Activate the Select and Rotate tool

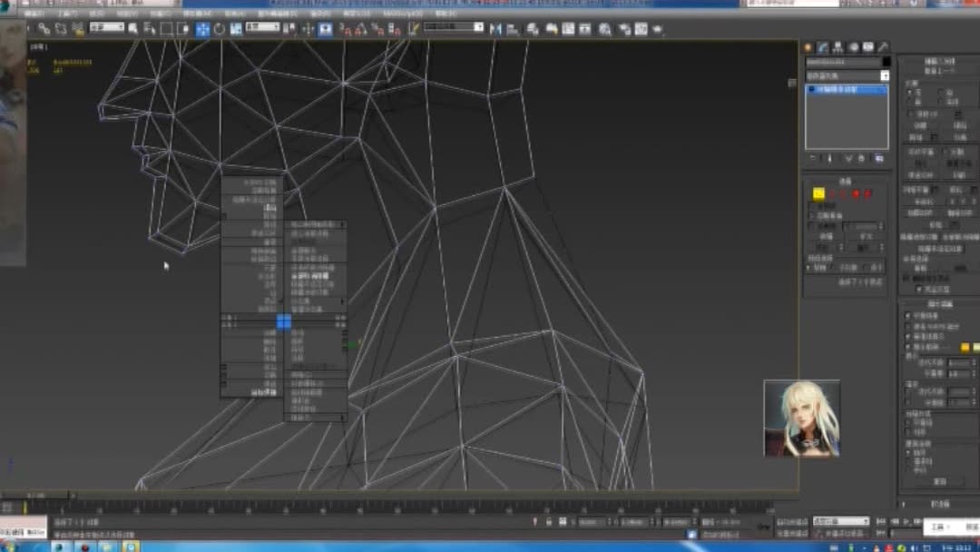point(220,28)
